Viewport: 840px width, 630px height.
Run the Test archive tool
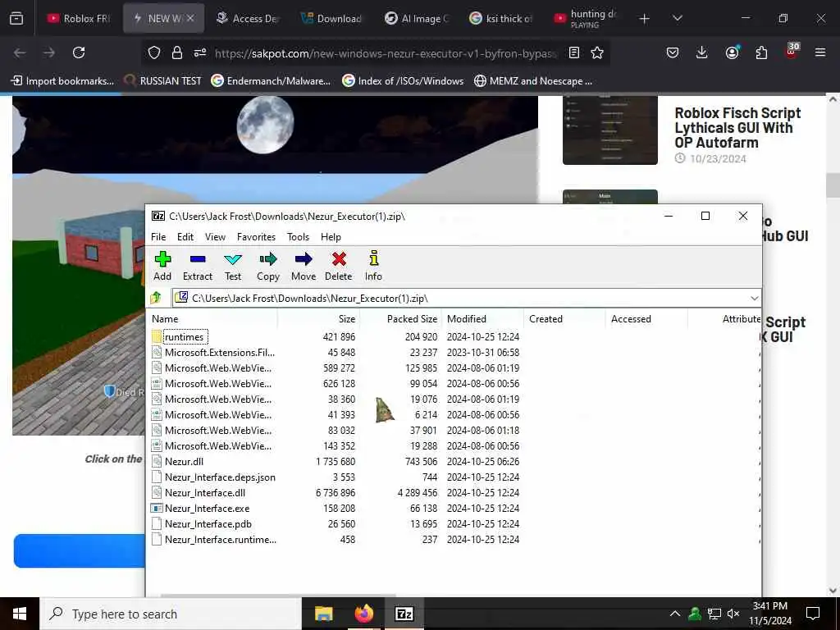point(232,267)
